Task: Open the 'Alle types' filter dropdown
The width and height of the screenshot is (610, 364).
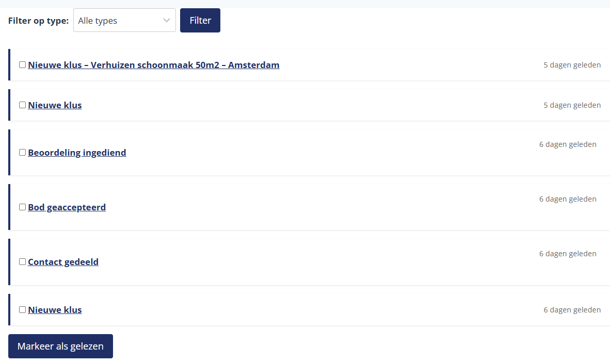Action: (x=124, y=21)
